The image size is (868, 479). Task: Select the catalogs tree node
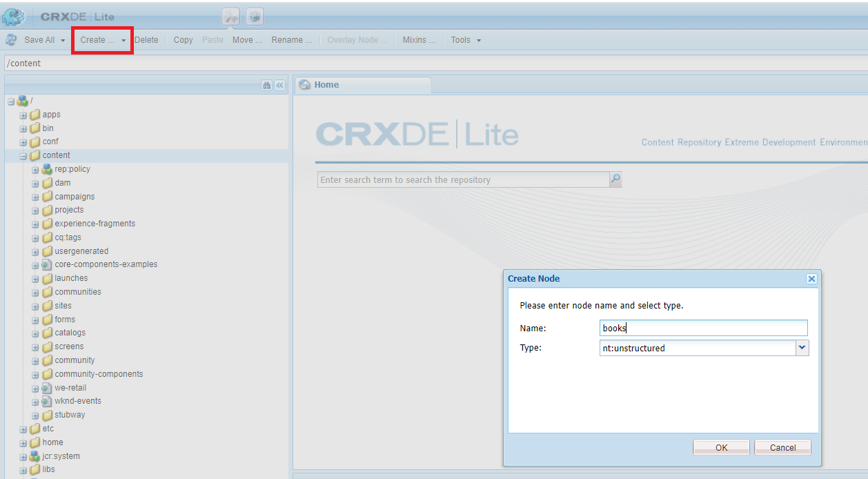pos(70,333)
